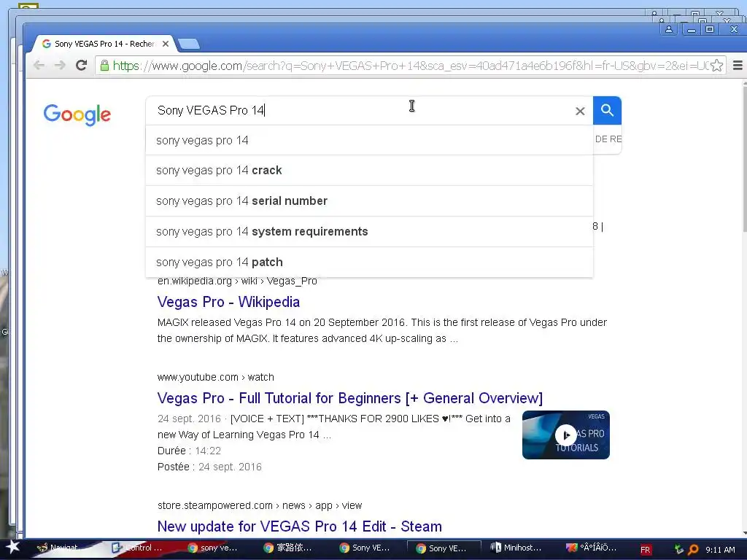Open a new tab with the new-tab button
The height and width of the screenshot is (560, 747).
point(189,44)
